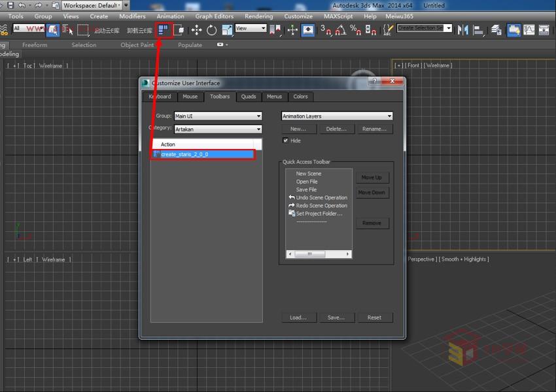Click the Help question mark in dialog title
Viewport: 556px width, 392px height.
click(x=374, y=81)
